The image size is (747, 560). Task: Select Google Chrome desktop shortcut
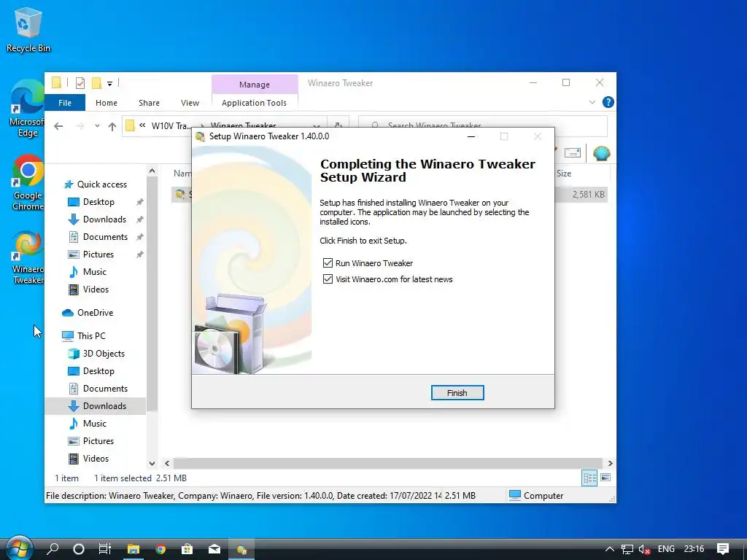click(x=28, y=183)
